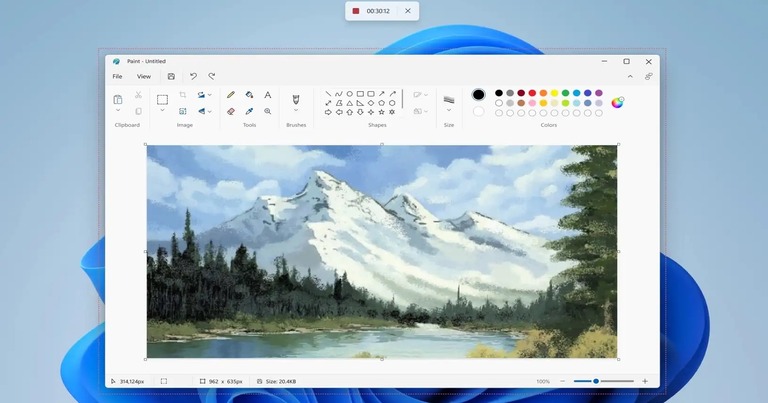
Task: Click the mountain painting canvas
Action: tap(382, 252)
